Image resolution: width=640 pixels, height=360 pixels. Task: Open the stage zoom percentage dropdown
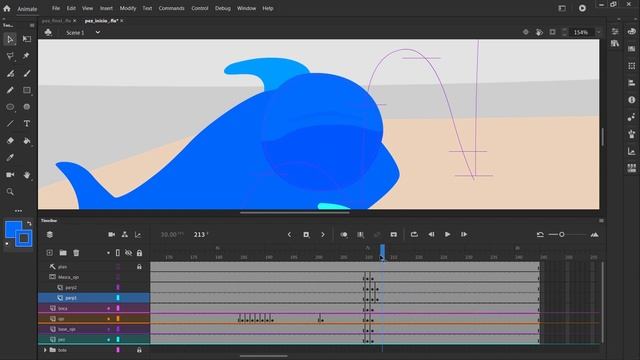(x=599, y=32)
